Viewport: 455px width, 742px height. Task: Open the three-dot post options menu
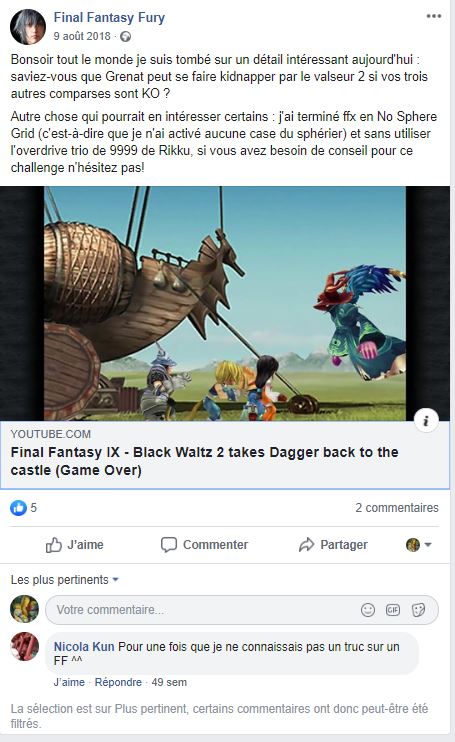coord(433,17)
